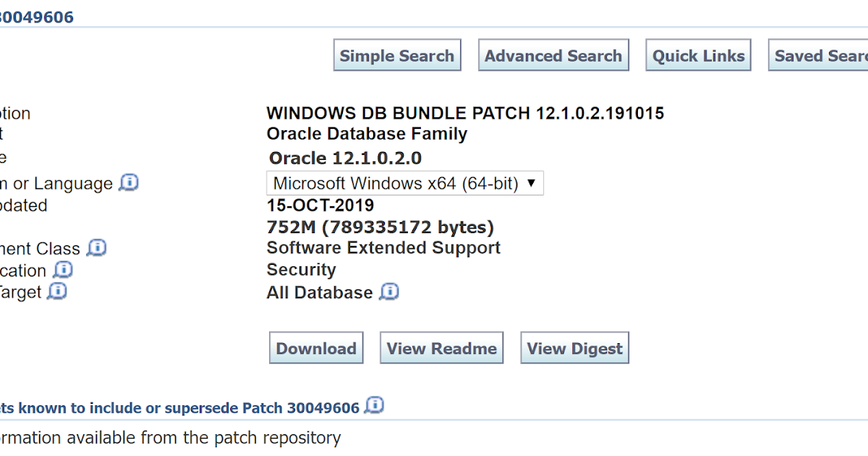Open the Classification info icon

pyautogui.click(x=64, y=270)
